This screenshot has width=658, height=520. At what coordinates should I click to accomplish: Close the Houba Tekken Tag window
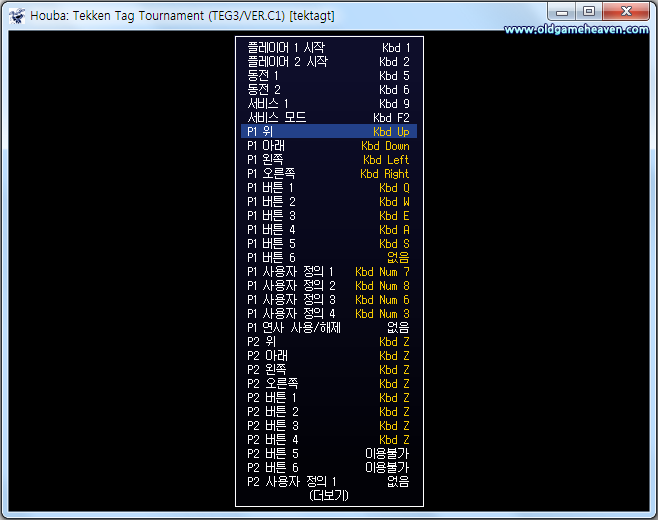click(x=626, y=11)
